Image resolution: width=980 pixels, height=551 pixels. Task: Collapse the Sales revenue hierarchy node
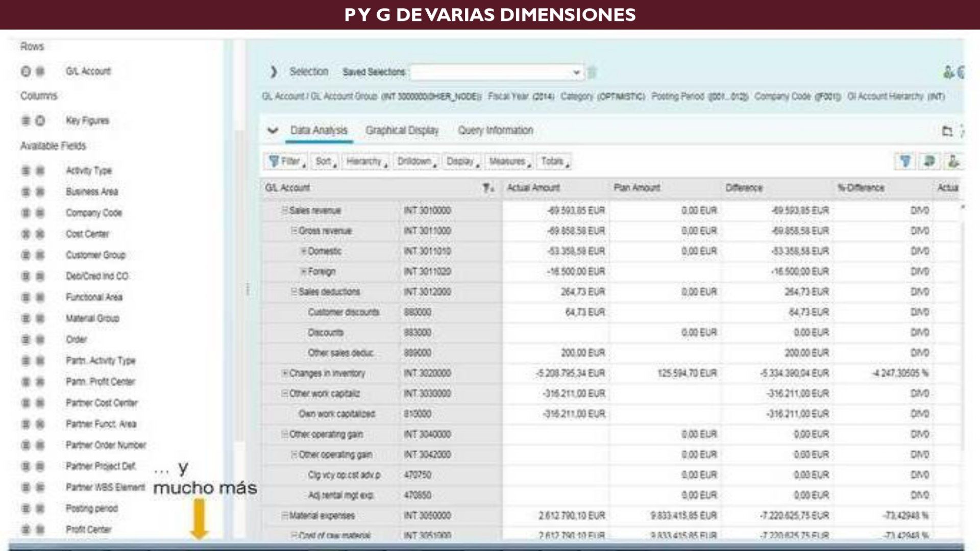tap(285, 210)
